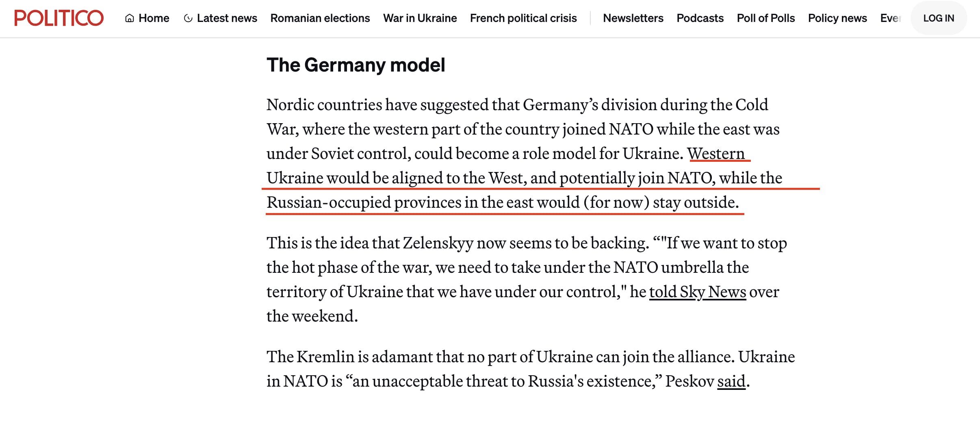The height and width of the screenshot is (422, 980).
Task: Click the clock icon beside Latest news
Action: coord(188,18)
